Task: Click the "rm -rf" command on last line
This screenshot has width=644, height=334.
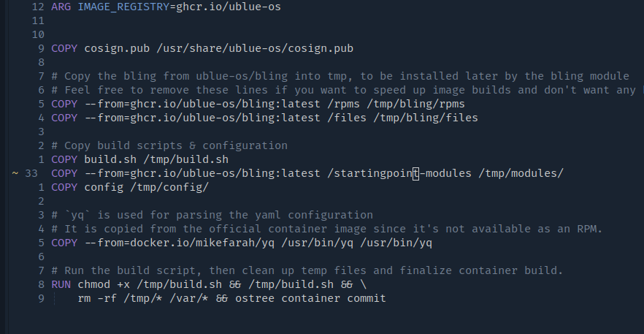Action: (x=97, y=298)
